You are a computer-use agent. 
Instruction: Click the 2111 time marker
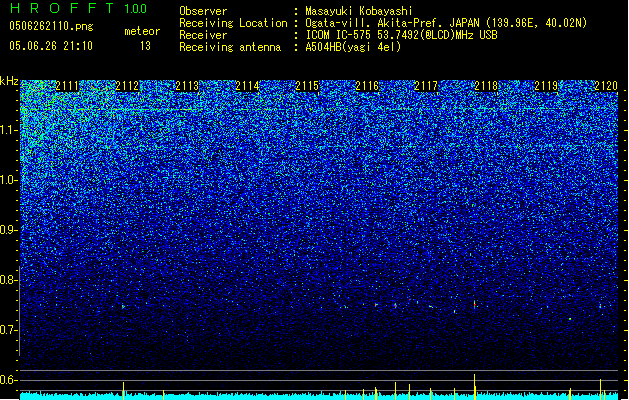pyautogui.click(x=67, y=86)
